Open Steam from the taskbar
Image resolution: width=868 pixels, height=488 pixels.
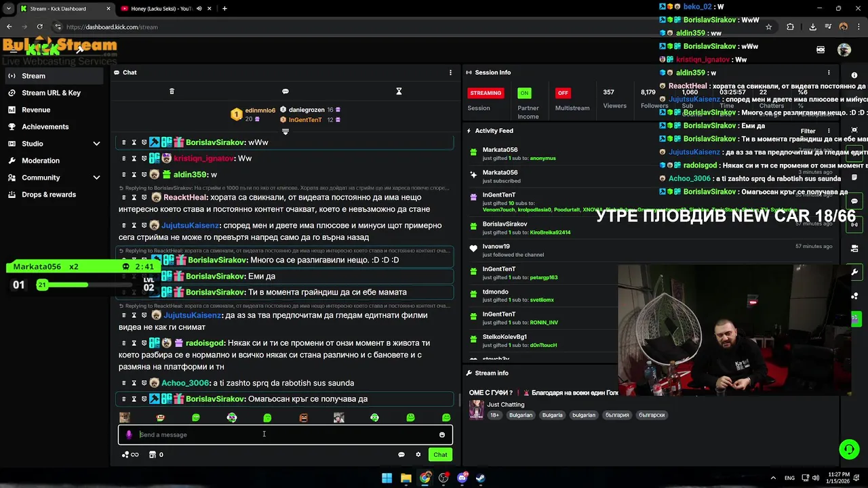[x=480, y=478]
